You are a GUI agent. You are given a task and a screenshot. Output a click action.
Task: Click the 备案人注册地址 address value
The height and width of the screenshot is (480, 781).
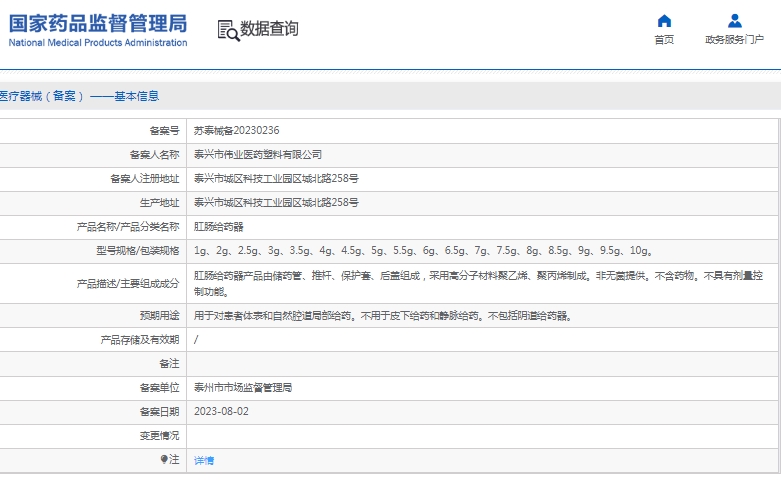tap(276, 179)
